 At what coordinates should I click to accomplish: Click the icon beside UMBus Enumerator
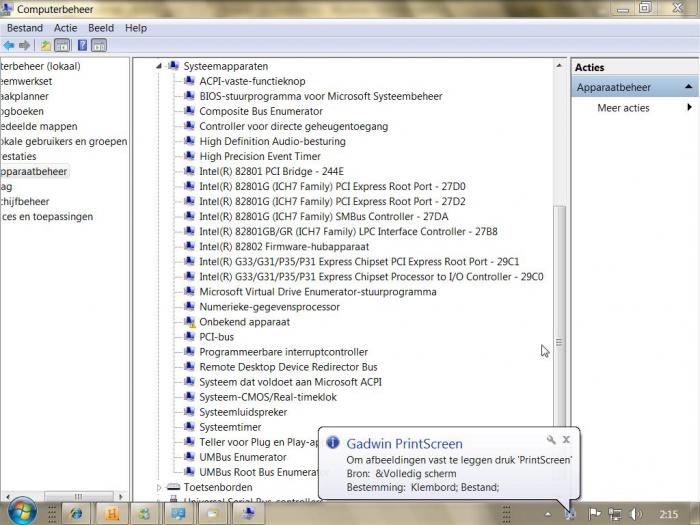click(x=189, y=457)
